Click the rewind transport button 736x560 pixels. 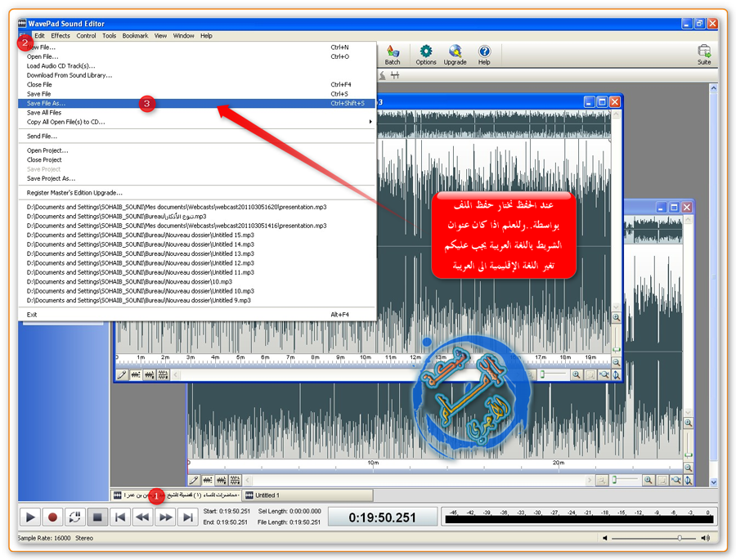(x=142, y=517)
